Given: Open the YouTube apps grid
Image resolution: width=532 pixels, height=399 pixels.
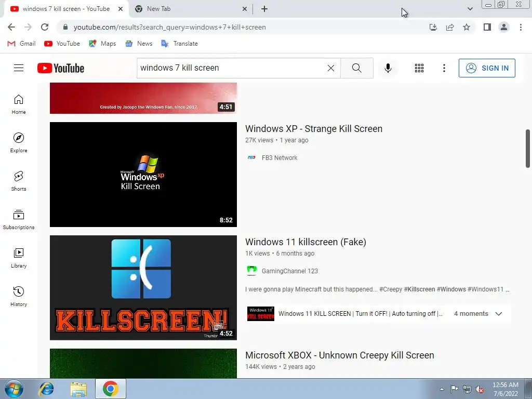Looking at the screenshot, I should point(419,68).
